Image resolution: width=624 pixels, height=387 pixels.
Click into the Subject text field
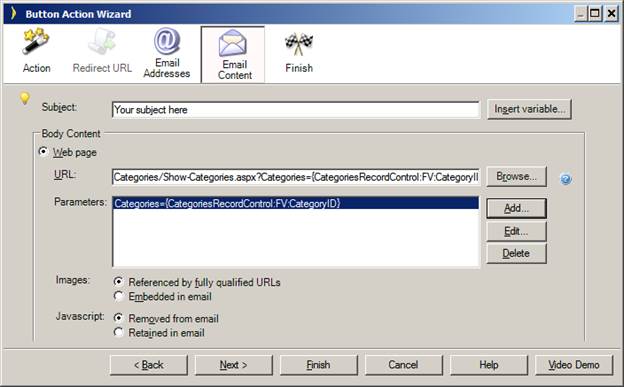(296, 110)
